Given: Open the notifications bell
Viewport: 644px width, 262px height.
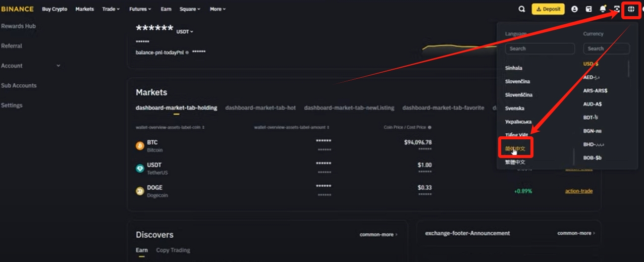Looking at the screenshot, I should click(x=603, y=9).
